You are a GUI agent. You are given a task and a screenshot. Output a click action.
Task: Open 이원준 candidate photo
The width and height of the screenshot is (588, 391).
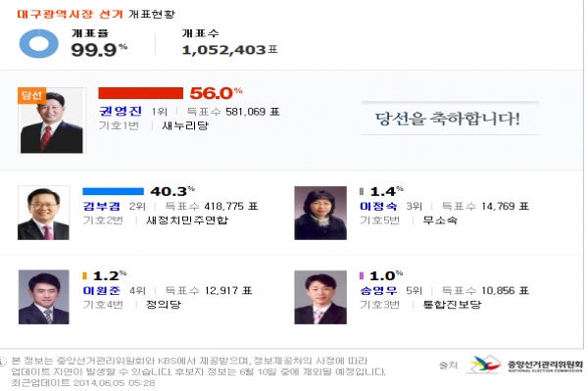tap(44, 297)
